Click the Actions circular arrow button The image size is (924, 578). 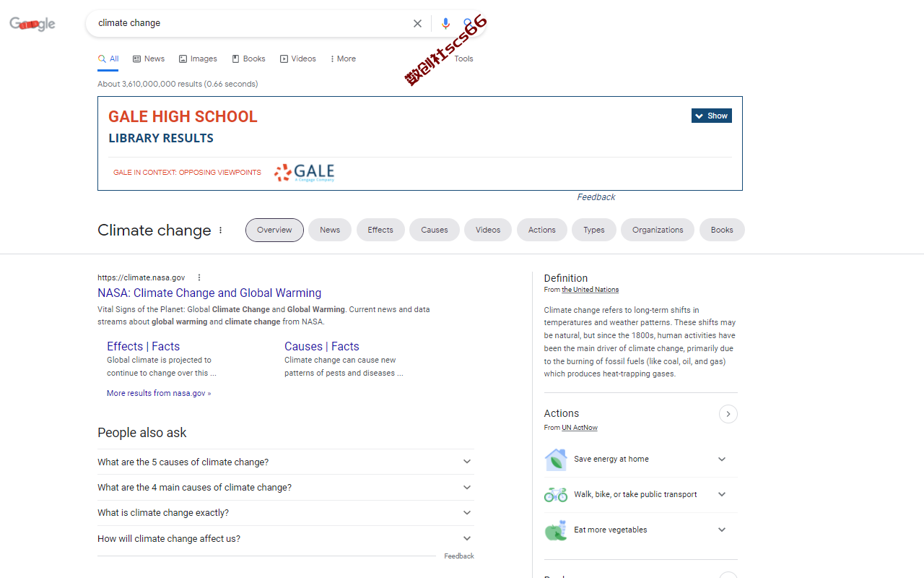[728, 414]
